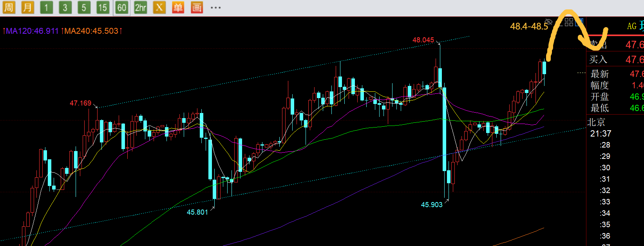Image resolution: width=644 pixels, height=246 pixels.
Task: Select the 1-minute timeframe button
Action: pyautogui.click(x=46, y=7)
